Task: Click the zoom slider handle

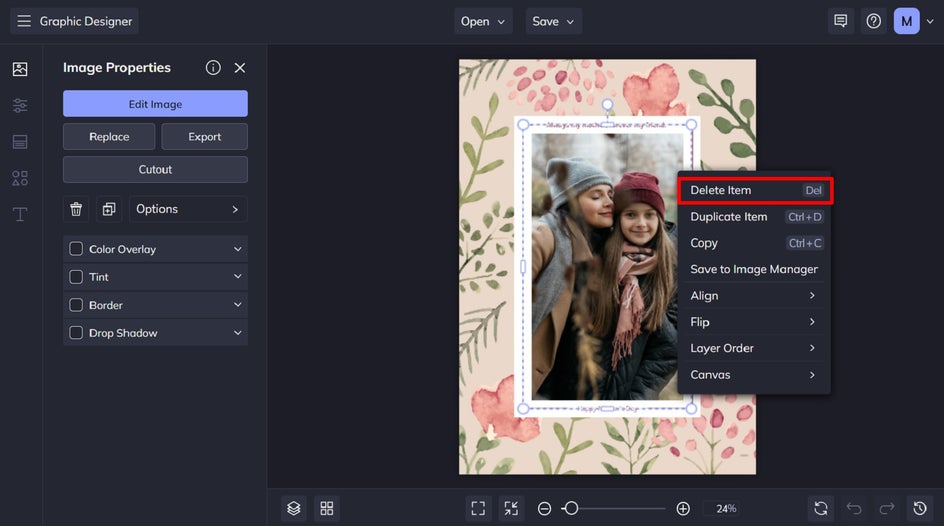Action: 571,509
